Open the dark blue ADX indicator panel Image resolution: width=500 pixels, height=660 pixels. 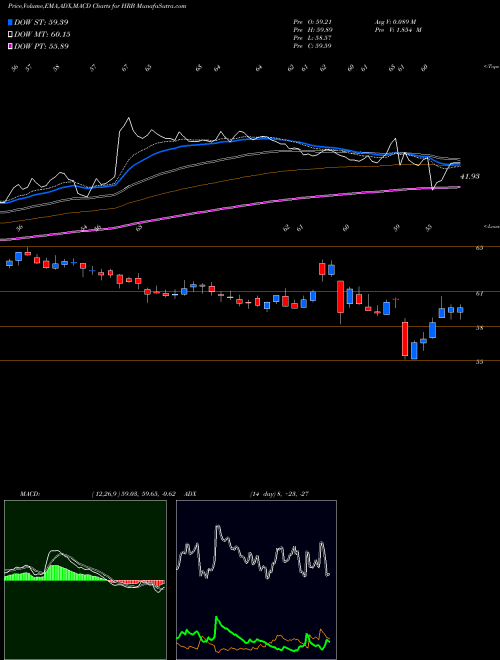[x=256, y=580]
